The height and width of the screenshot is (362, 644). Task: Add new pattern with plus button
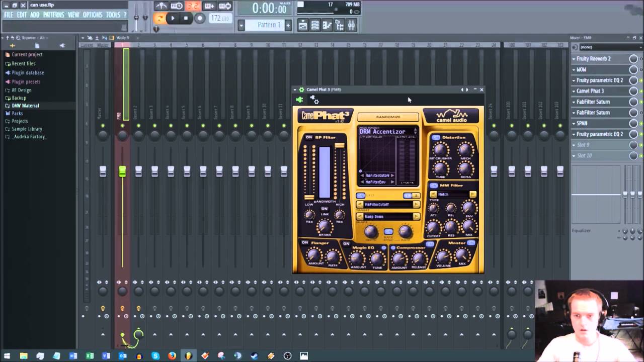pyautogui.click(x=288, y=25)
